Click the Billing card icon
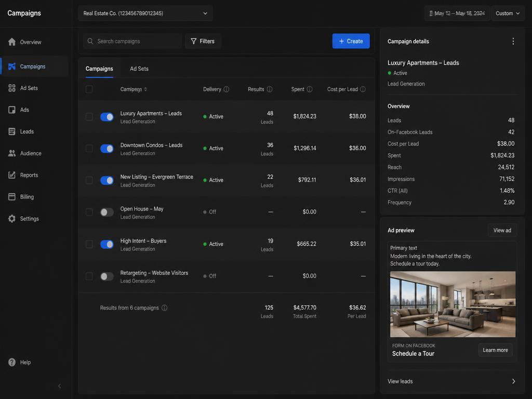This screenshot has height=399, width=532. coord(12,197)
